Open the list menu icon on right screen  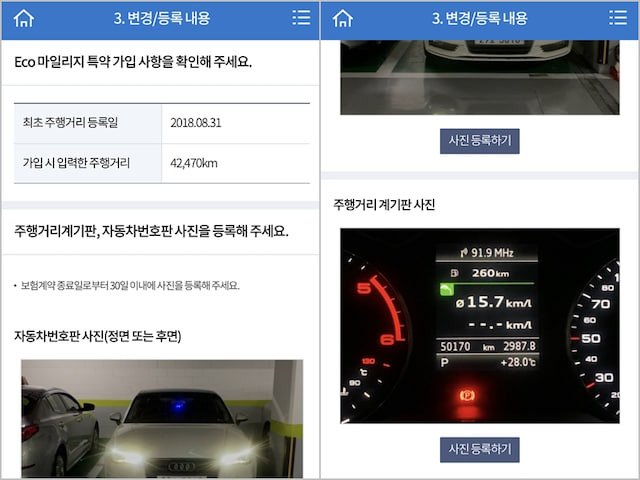click(x=618, y=18)
